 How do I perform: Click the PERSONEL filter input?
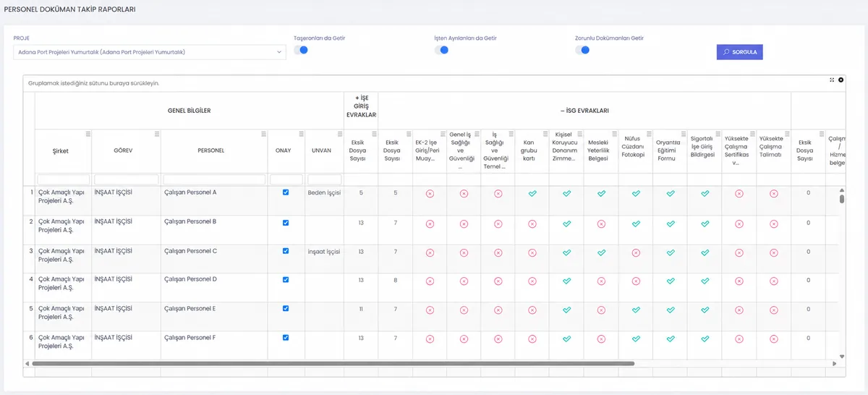pyautogui.click(x=214, y=179)
